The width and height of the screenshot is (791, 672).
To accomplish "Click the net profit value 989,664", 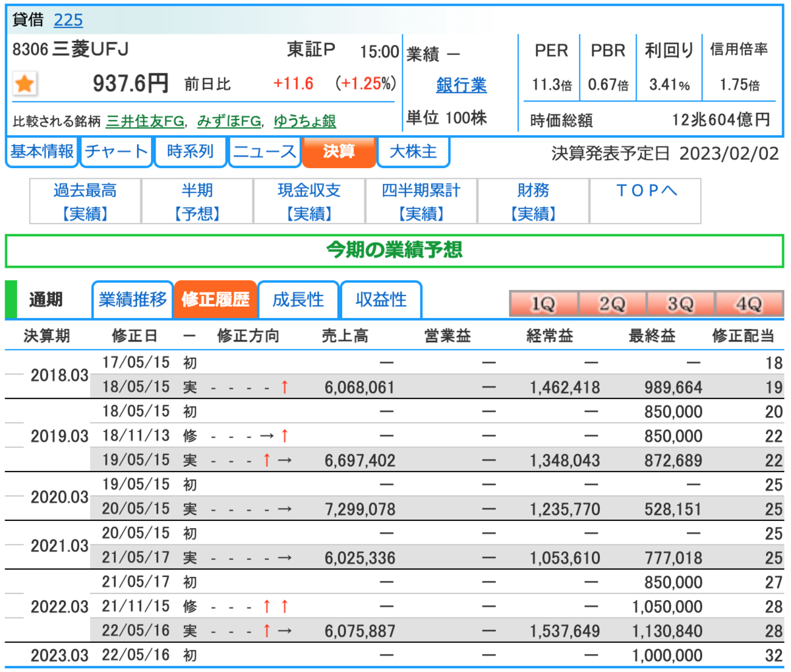I will pyautogui.click(x=674, y=388).
